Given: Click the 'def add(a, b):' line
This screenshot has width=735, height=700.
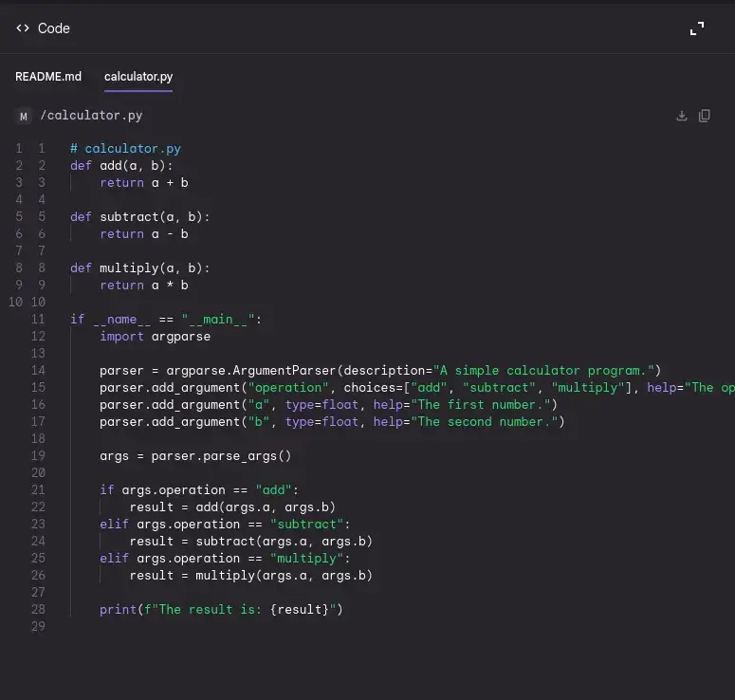Looking at the screenshot, I should click(x=121, y=165).
